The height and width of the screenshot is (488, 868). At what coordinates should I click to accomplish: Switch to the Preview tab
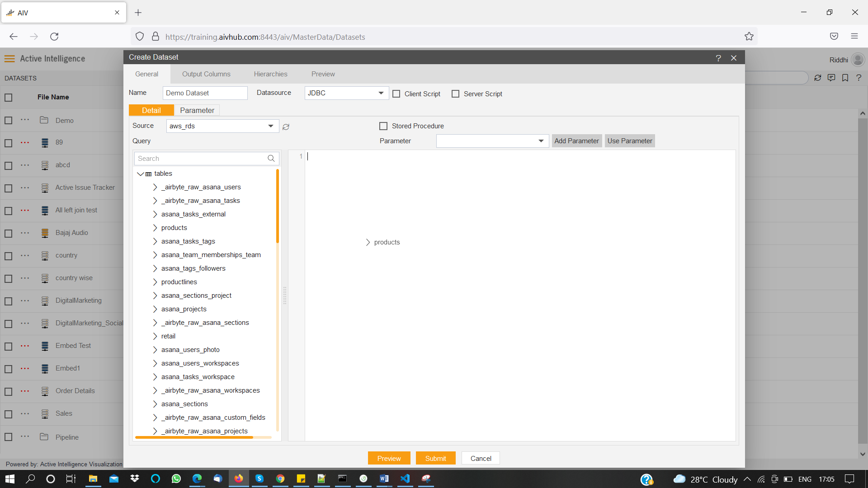coord(323,74)
